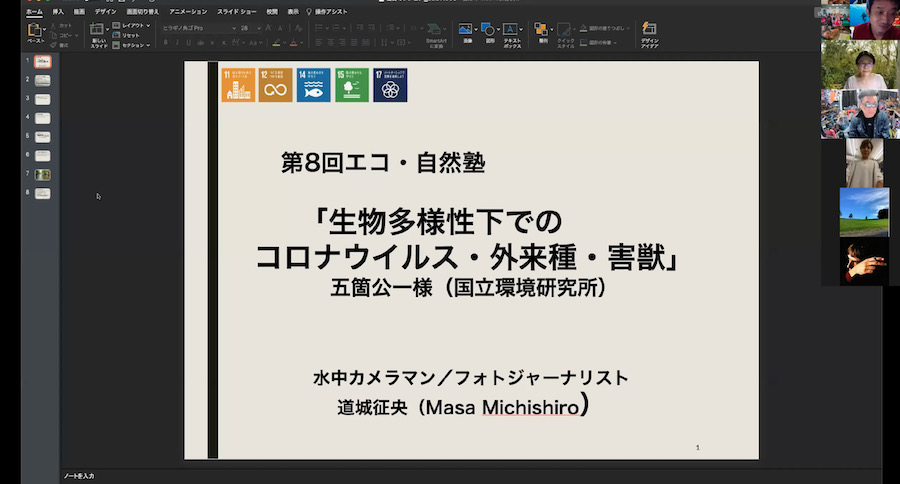Toggle bold formatting
The width and height of the screenshot is (900, 484).
[166, 42]
